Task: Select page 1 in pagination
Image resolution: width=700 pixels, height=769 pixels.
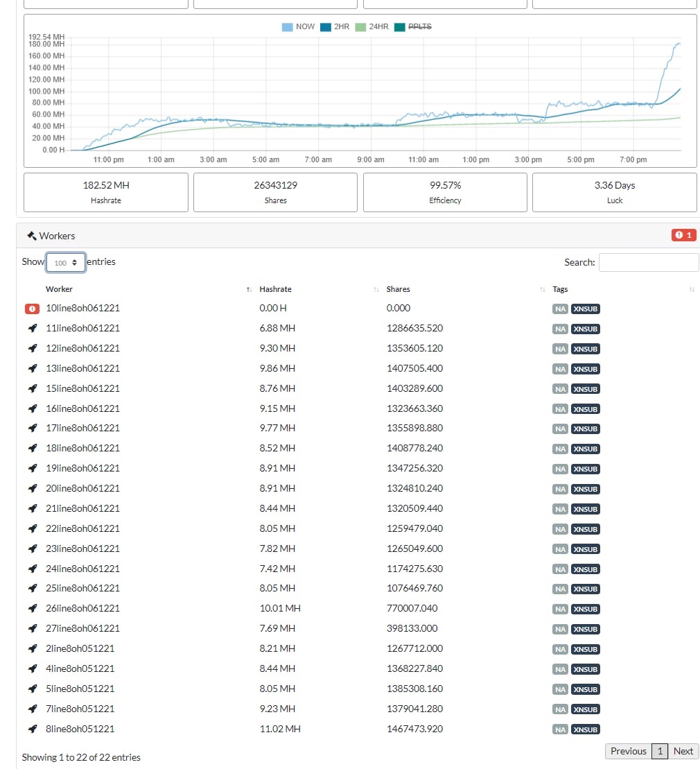Action: [x=660, y=752]
